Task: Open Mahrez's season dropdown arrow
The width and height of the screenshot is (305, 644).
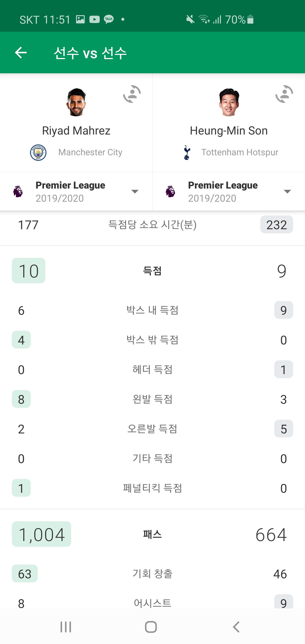Action: click(135, 192)
